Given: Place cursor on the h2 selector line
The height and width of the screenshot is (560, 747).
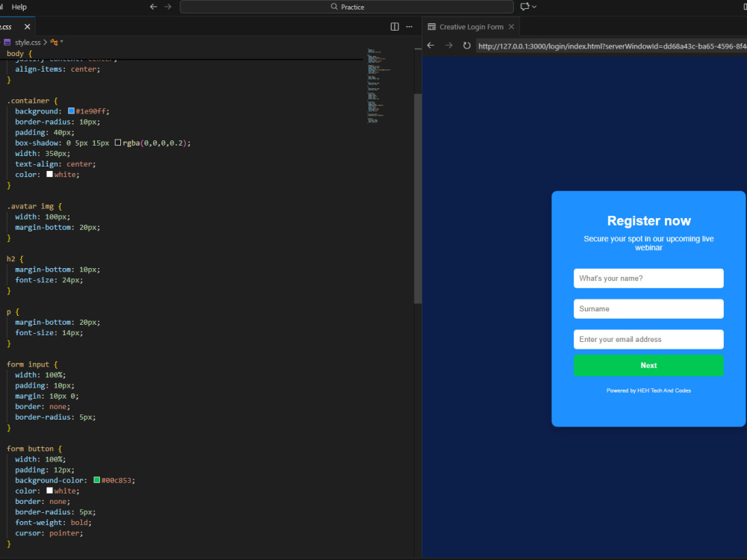Looking at the screenshot, I should tap(15, 259).
